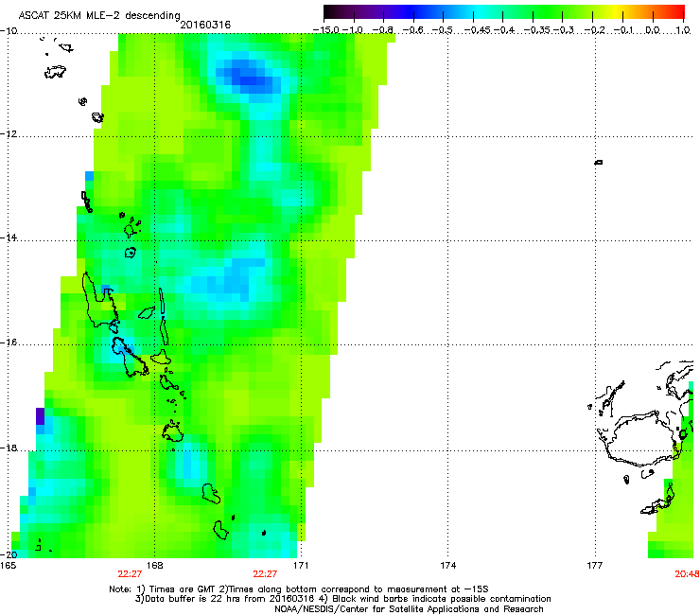Click the dark purple end of the color bar
700x615 pixels.
[x=333, y=11]
